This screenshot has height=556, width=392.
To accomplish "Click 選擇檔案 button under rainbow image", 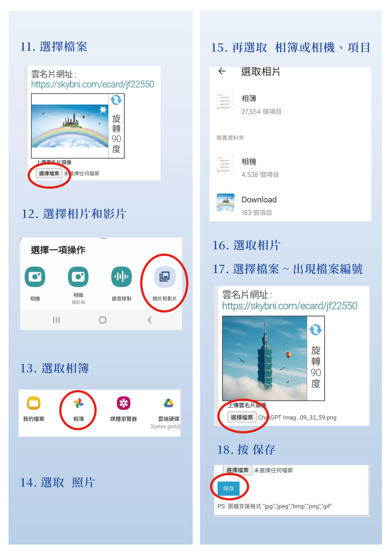I will coord(49,173).
